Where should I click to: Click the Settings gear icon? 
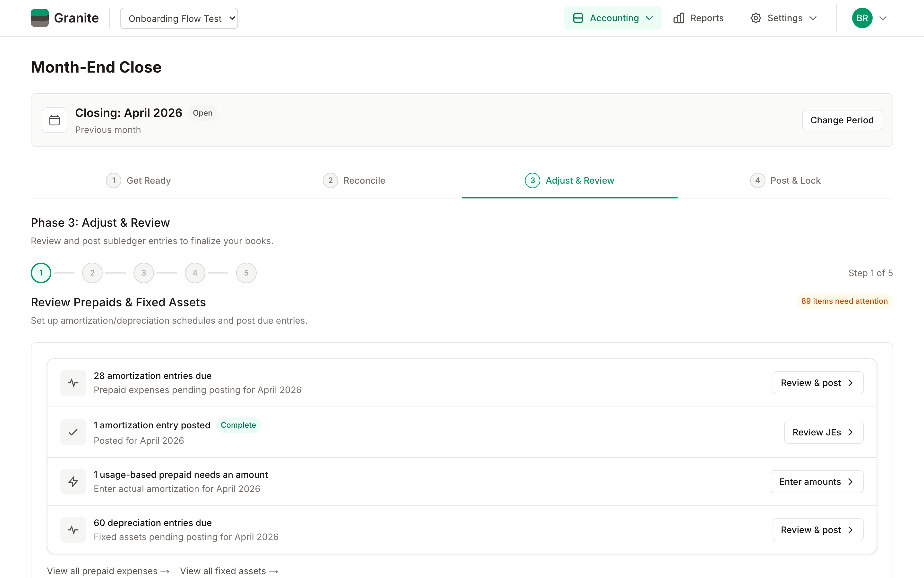click(756, 18)
